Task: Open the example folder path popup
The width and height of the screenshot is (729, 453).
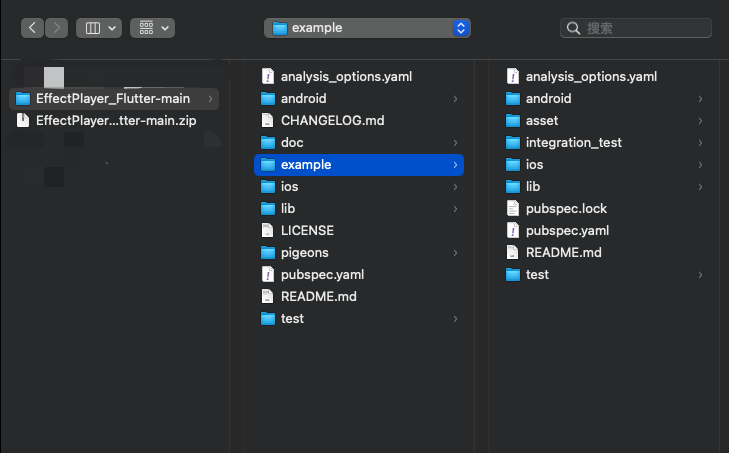Action: click(x=367, y=28)
